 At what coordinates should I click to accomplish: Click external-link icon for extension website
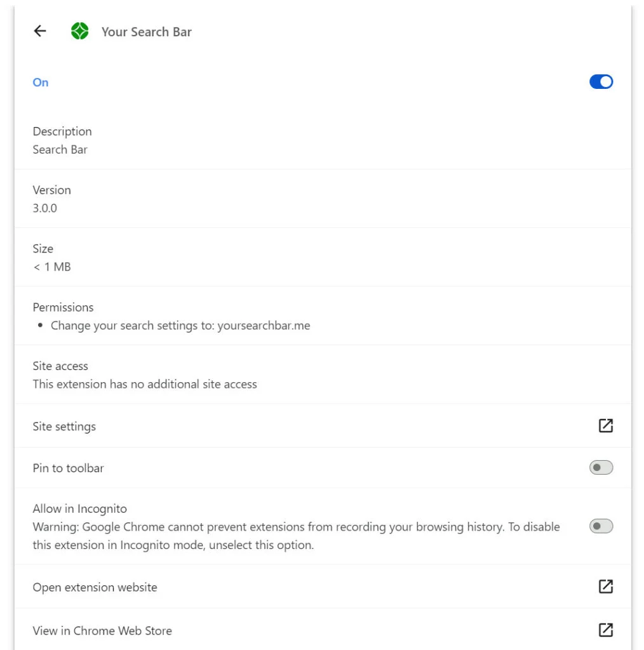tap(605, 587)
